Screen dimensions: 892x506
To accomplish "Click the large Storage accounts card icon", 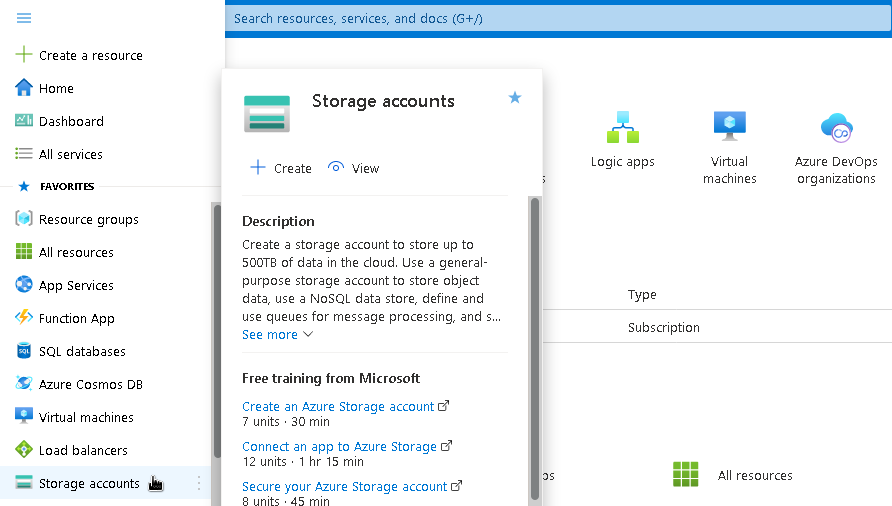I will tap(267, 114).
